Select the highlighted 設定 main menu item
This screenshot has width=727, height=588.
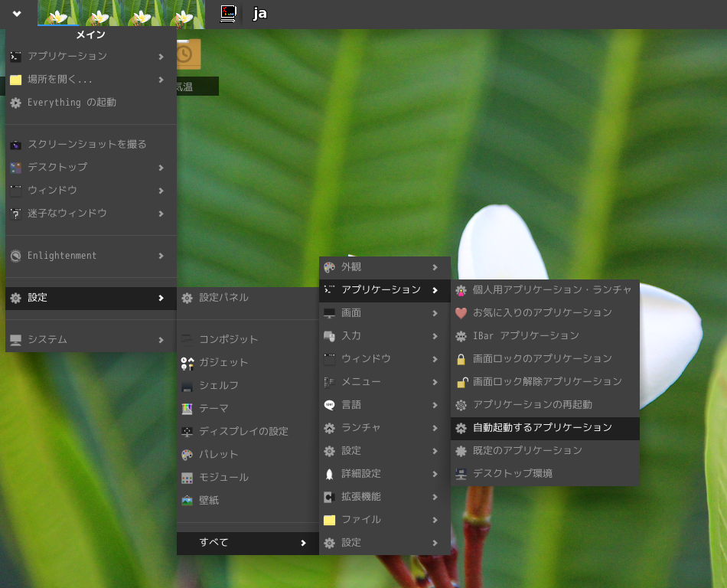coord(91,298)
